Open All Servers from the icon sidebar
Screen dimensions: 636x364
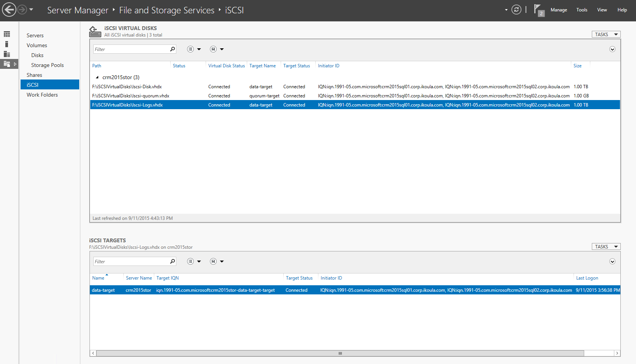click(x=7, y=54)
